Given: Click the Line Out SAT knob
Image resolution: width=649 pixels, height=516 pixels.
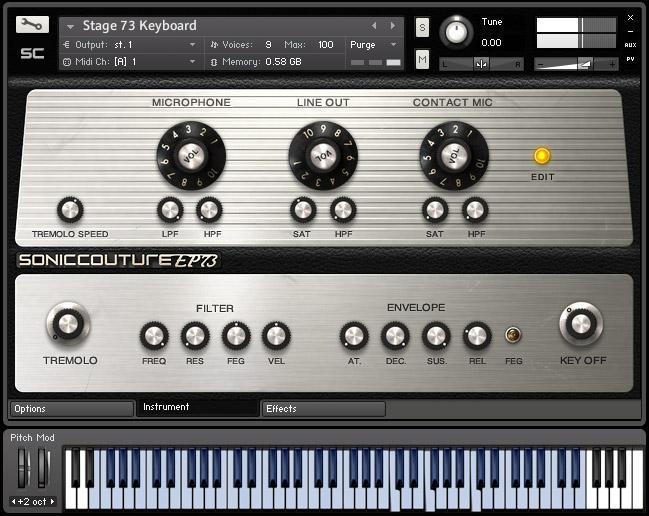Looking at the screenshot, I should (x=303, y=210).
